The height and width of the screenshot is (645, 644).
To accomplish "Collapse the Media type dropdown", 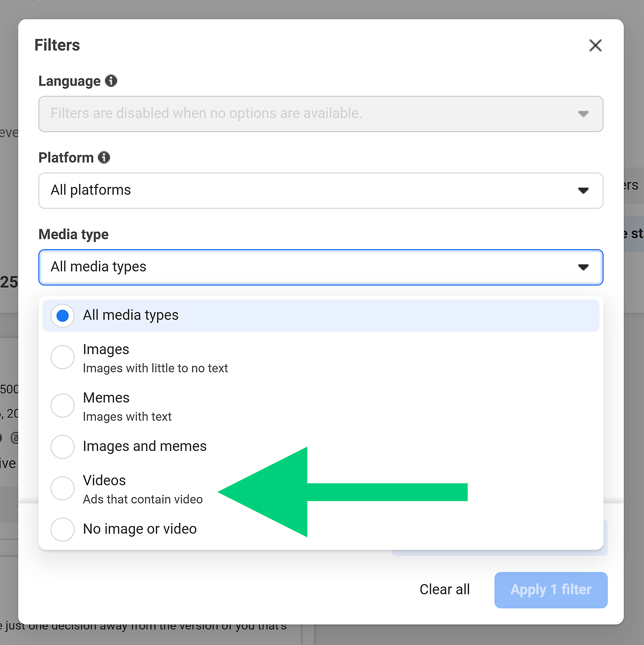I will [x=321, y=267].
